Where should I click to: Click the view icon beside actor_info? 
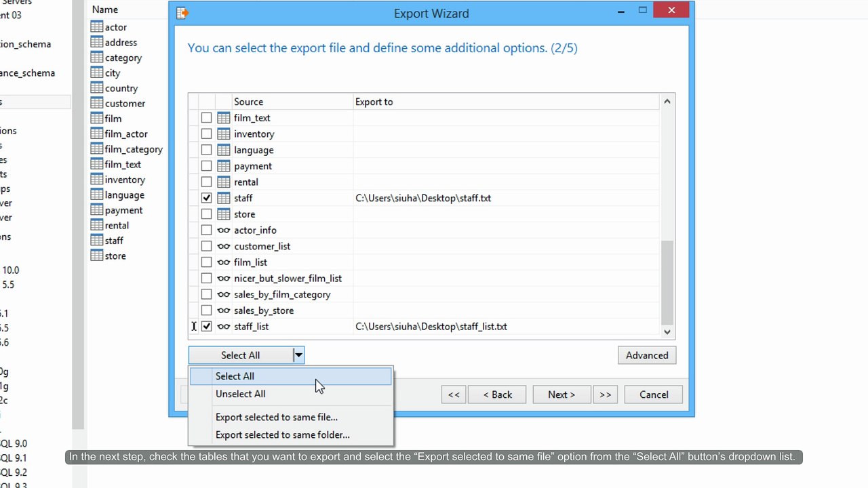pos(224,230)
